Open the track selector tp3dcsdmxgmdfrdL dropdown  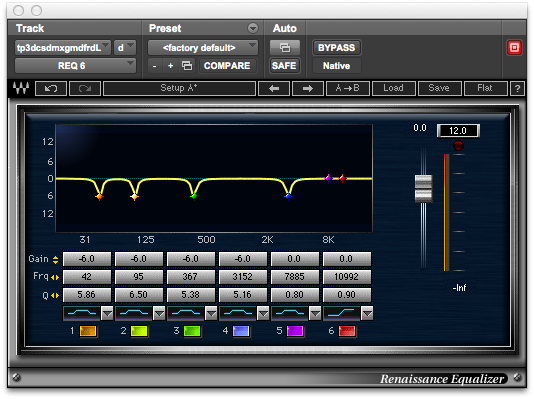pos(63,48)
